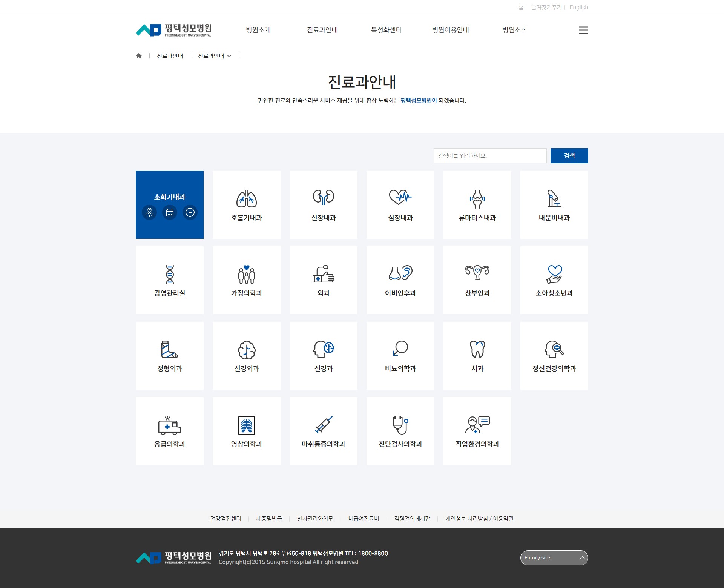Expand the Family site dropdown

point(554,558)
